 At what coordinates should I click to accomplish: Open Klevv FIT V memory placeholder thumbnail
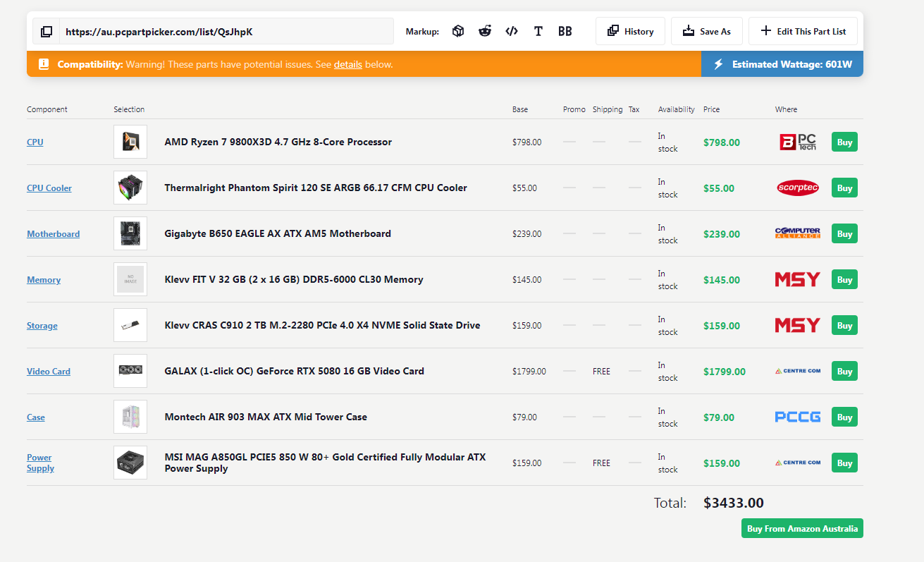tap(130, 279)
